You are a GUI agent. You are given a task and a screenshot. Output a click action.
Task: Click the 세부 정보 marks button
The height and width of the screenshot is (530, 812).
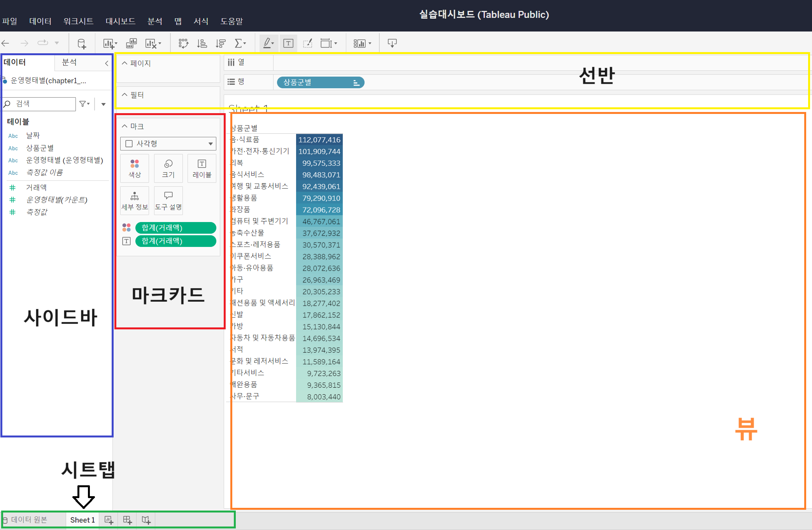tap(135, 201)
